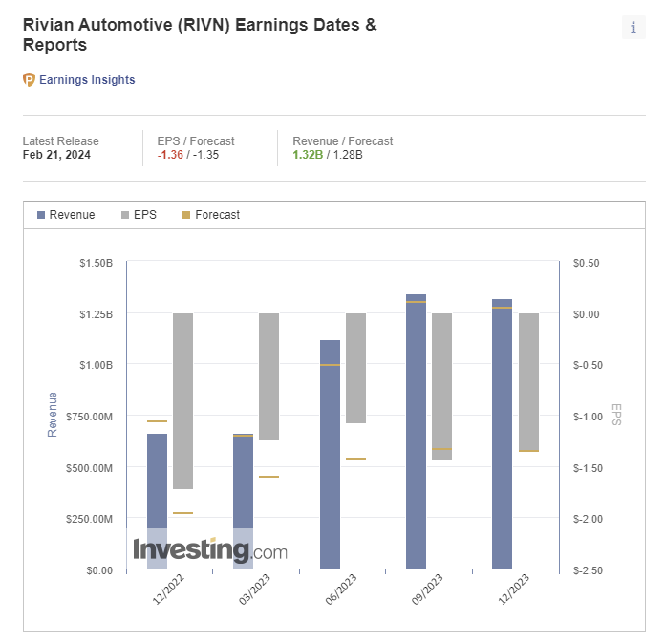Click the 12/2022 revenue forecast marker
This screenshot has width=665, height=644.
coord(157,421)
